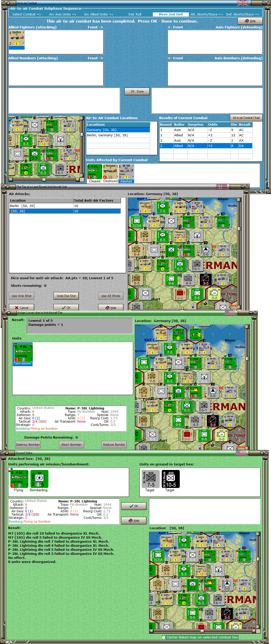Image resolution: width=271 pixels, height=644 pixels.
Task: Click highlighted Move 2nd Unit subphase
Action: point(171,14)
